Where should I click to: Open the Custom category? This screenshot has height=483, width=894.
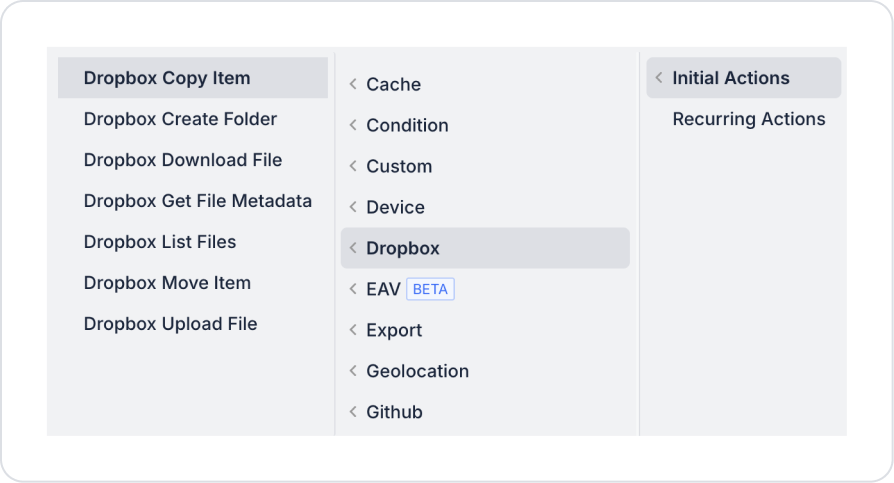[x=485, y=166]
